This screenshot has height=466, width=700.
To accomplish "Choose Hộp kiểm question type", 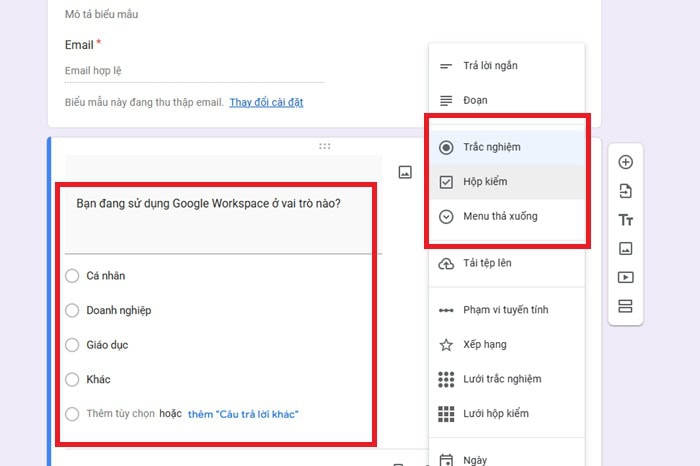I will click(x=486, y=183).
